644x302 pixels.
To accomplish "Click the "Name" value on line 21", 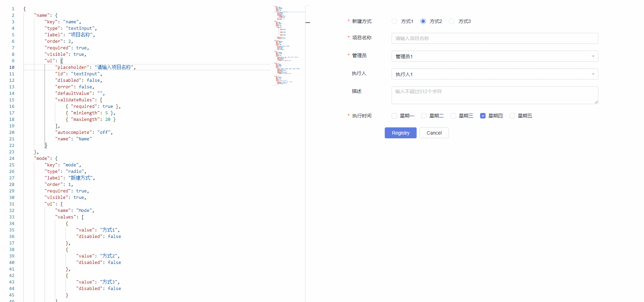I will pos(84,139).
